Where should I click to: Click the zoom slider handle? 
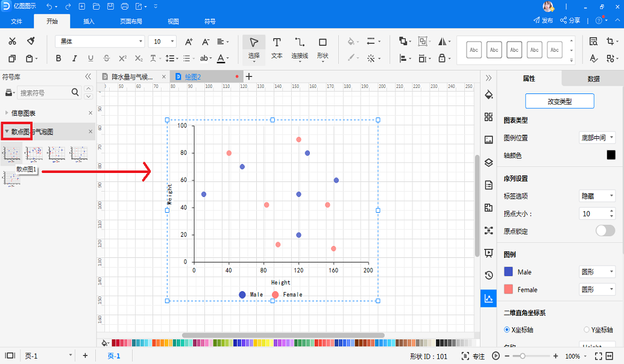pyautogui.click(x=522, y=356)
